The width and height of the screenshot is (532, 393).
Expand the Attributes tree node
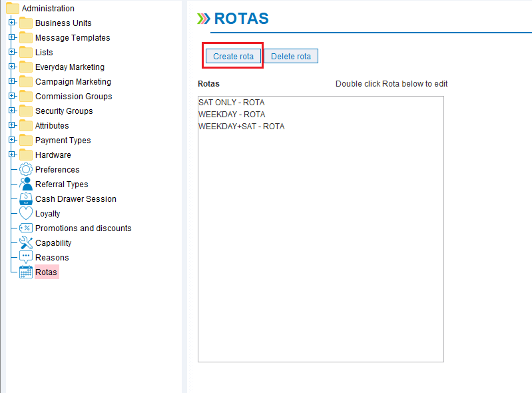tap(11, 125)
